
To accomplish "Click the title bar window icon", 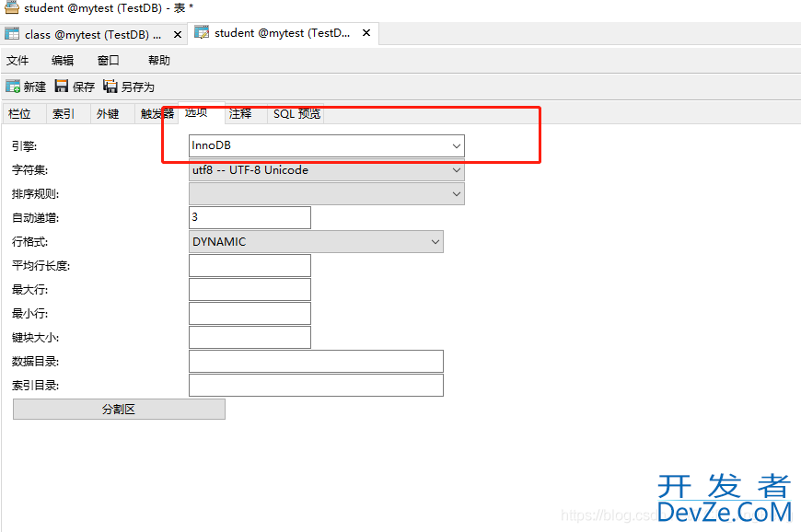I will point(12,7).
